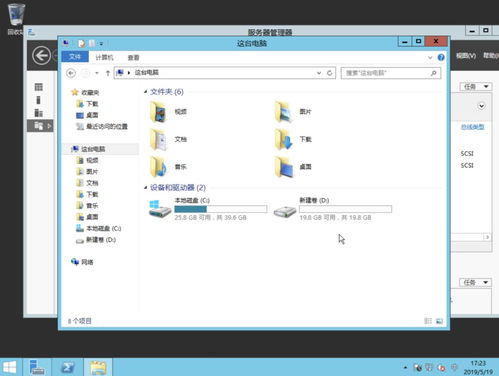Image resolution: width=499 pixels, height=376 pixels.
Task: Collapse the Folders (6) group
Action: [x=145, y=92]
